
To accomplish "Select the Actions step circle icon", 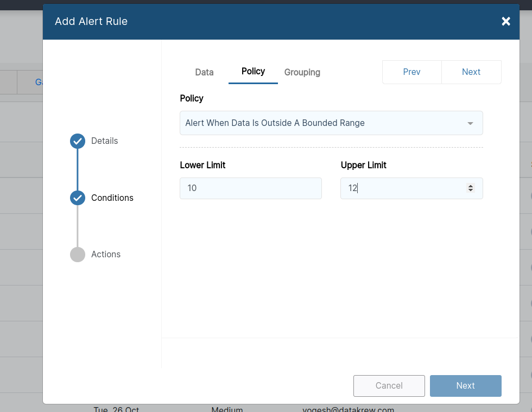I will point(77,254).
